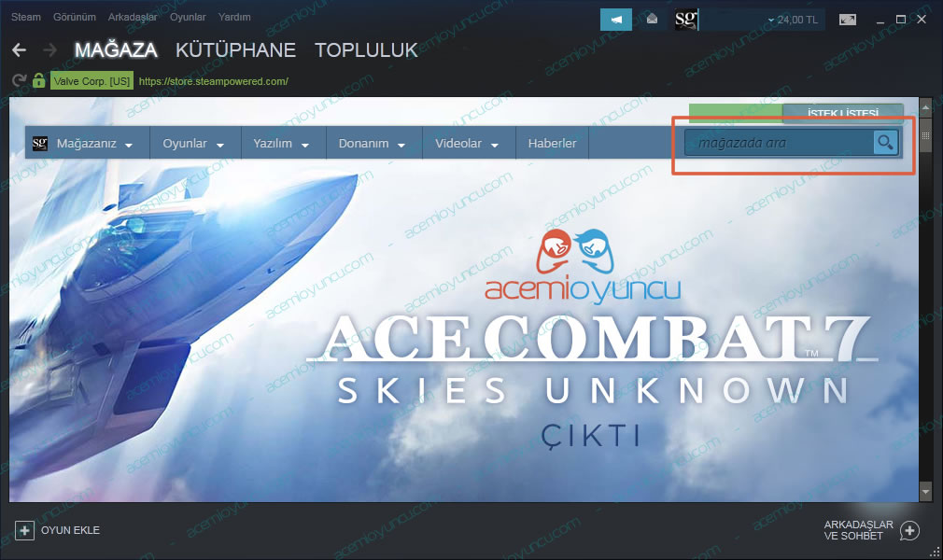Open the 24,00 TL account dropdown
The image size is (943, 560).
click(793, 20)
